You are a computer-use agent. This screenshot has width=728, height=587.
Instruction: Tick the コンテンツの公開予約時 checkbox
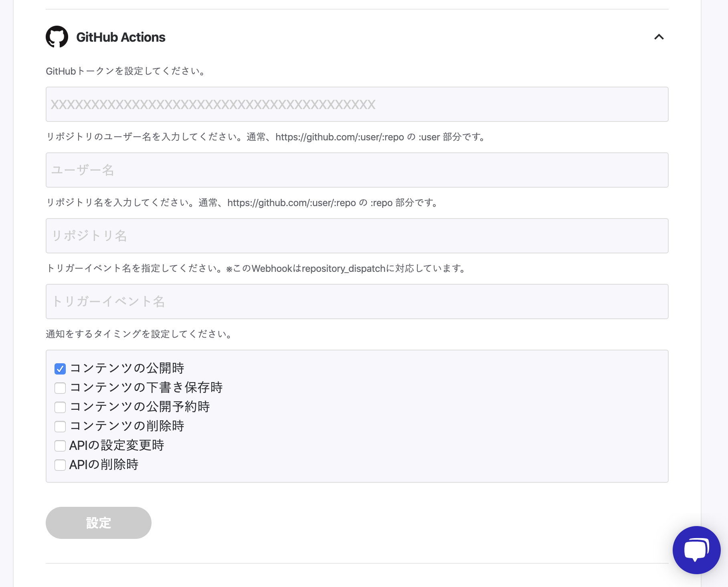click(x=60, y=407)
